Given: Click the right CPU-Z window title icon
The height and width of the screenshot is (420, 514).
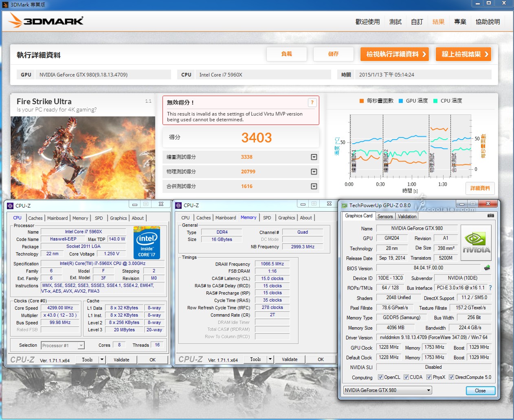Looking at the screenshot, I should (178, 206).
